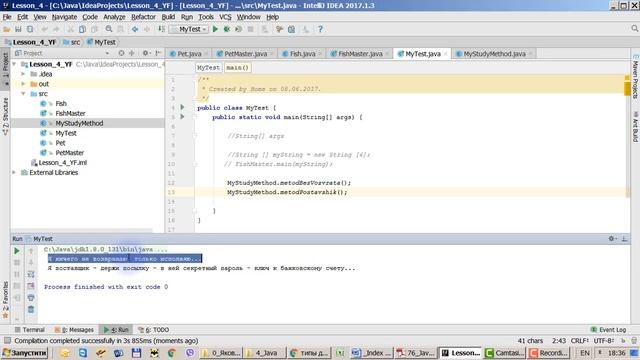Select Lesson_4_YF.iml in the project tree
This screenshot has width=640, height=360.
tap(59, 162)
